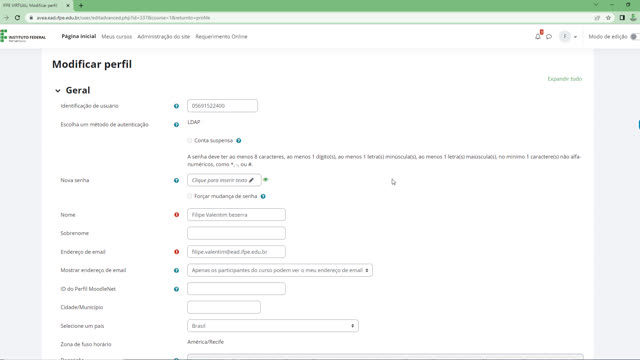This screenshot has width=640, height=360.
Task: Reload page with browser refresh button
Action: tap(17, 18)
